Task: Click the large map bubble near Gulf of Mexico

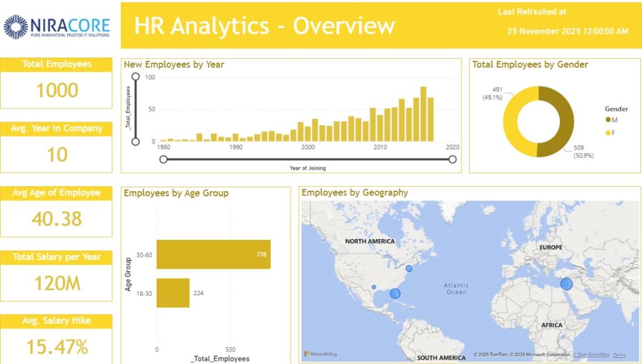Action: (395, 293)
